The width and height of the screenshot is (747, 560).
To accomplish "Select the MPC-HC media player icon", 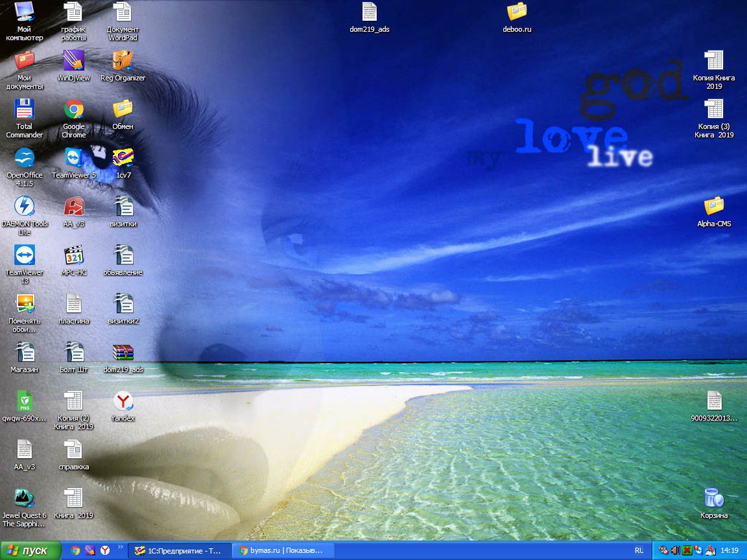I will pos(73,255).
